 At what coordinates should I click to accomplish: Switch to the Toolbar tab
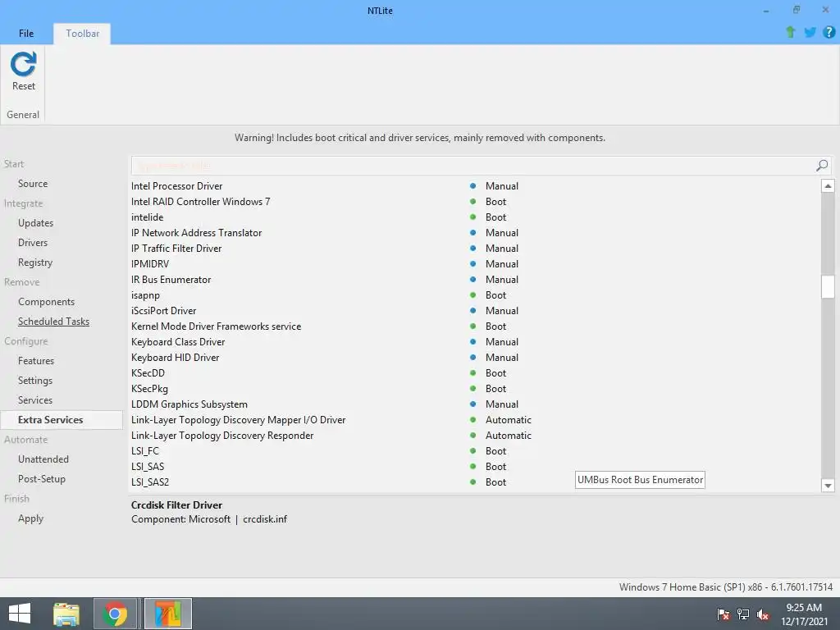click(83, 33)
